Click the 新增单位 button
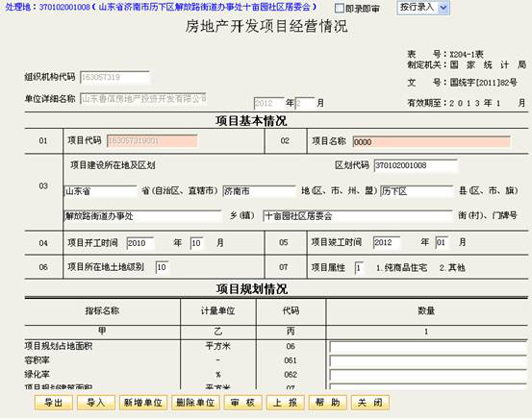This screenshot has width=532, height=419. pos(142,403)
